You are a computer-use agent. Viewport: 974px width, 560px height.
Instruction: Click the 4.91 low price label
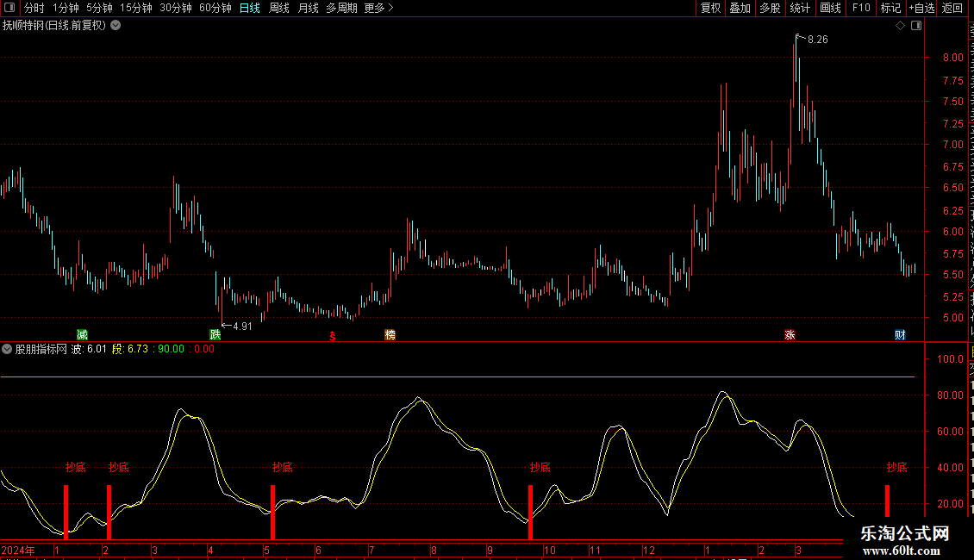242,327
